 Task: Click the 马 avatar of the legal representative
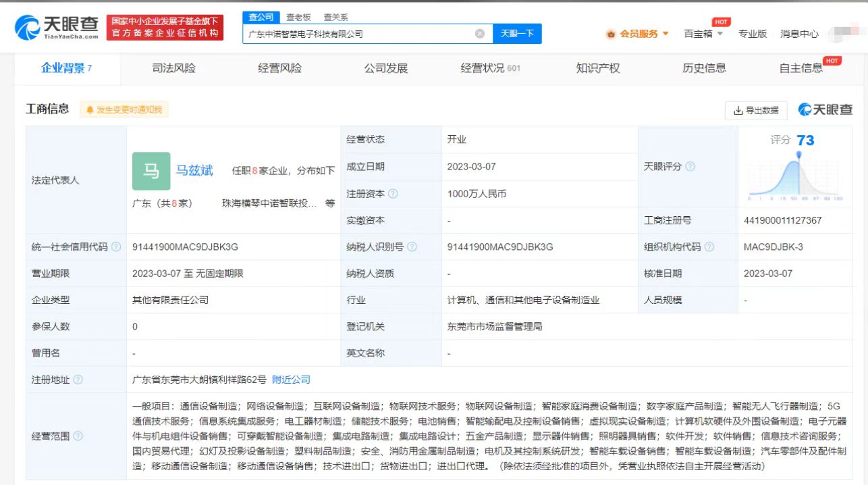(151, 171)
